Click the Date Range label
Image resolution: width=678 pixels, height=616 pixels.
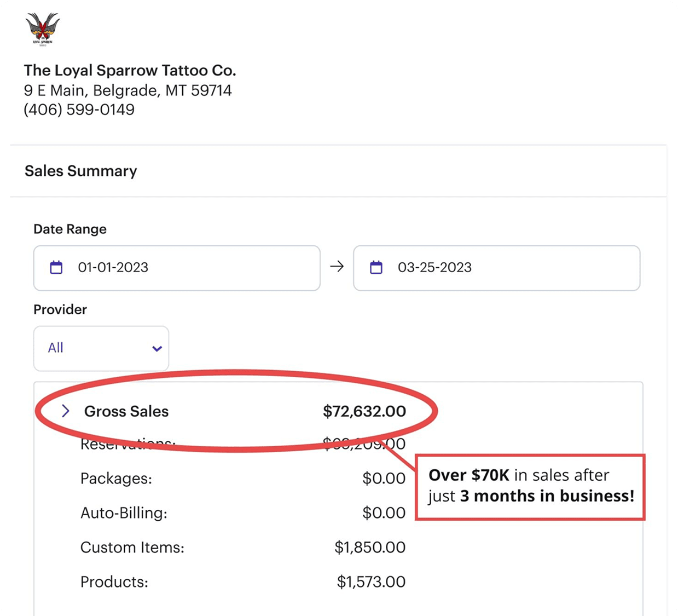point(70,229)
